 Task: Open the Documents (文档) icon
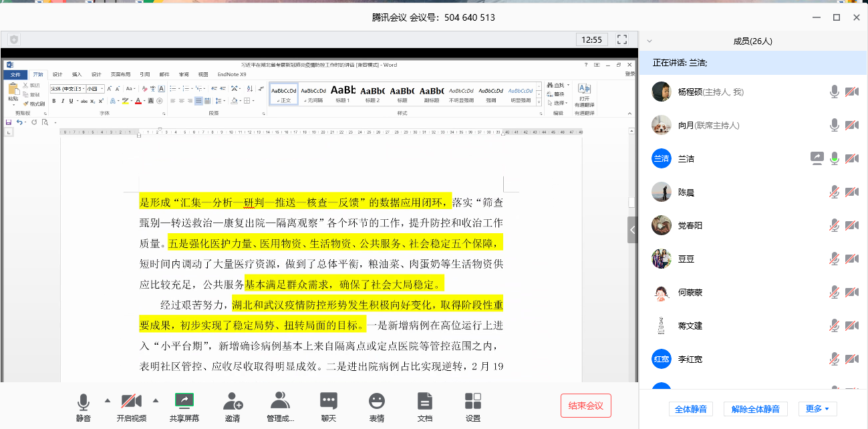click(424, 402)
